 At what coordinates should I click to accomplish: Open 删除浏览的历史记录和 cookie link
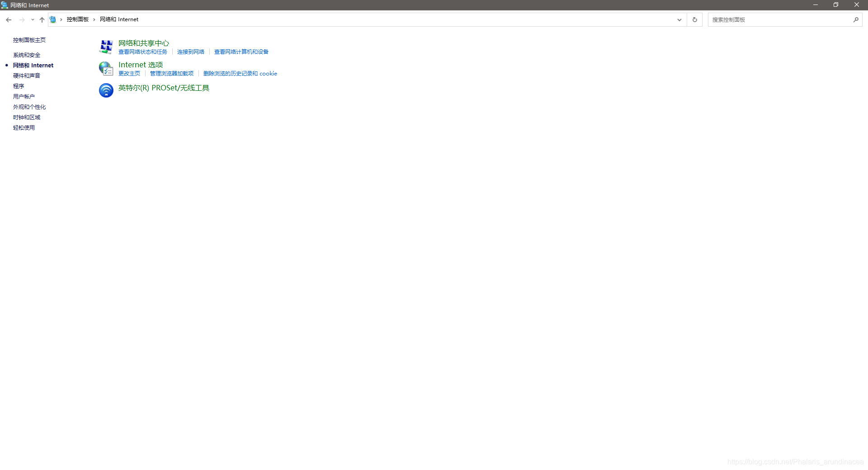pos(240,74)
